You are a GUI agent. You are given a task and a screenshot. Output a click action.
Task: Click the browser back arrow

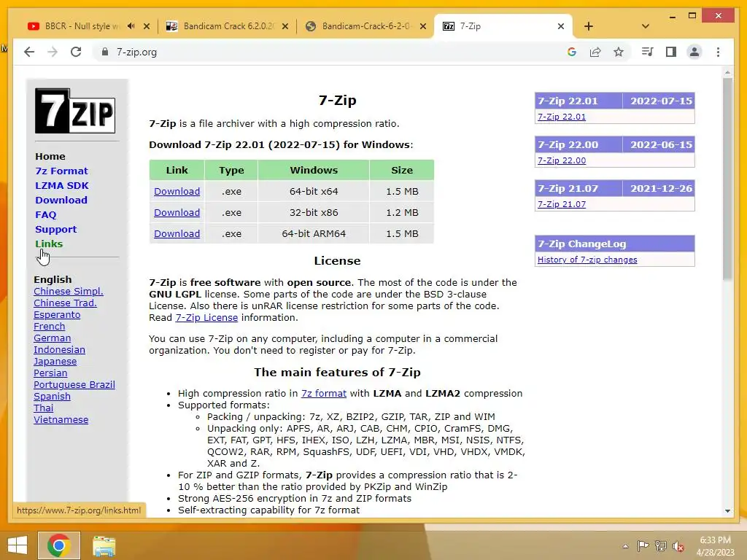click(29, 52)
